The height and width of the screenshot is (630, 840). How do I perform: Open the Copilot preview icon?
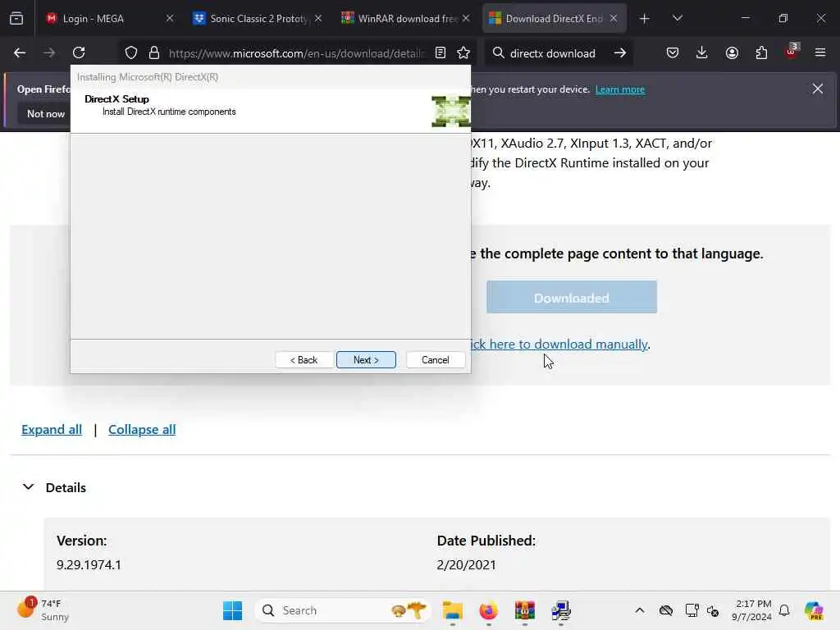[813, 610]
